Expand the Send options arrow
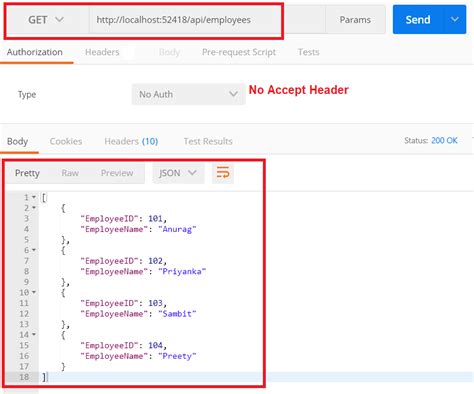This screenshot has height=394, width=474. [x=455, y=20]
